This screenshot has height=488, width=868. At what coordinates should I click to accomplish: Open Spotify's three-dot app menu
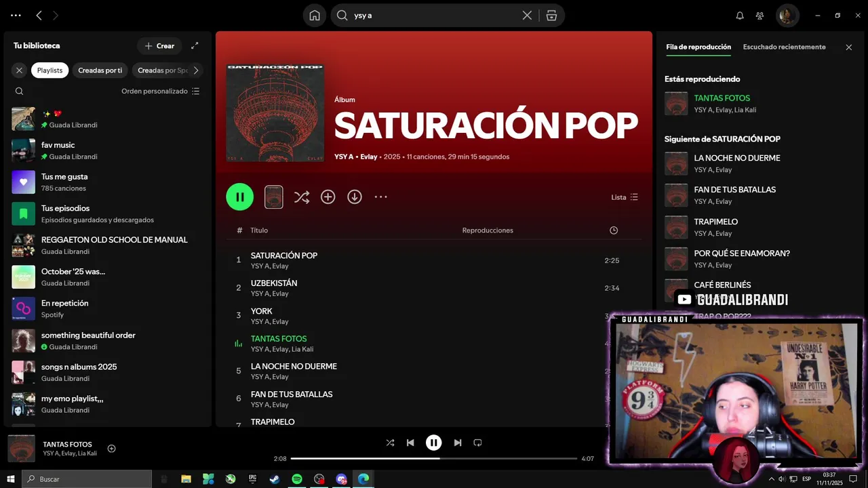tap(16, 15)
